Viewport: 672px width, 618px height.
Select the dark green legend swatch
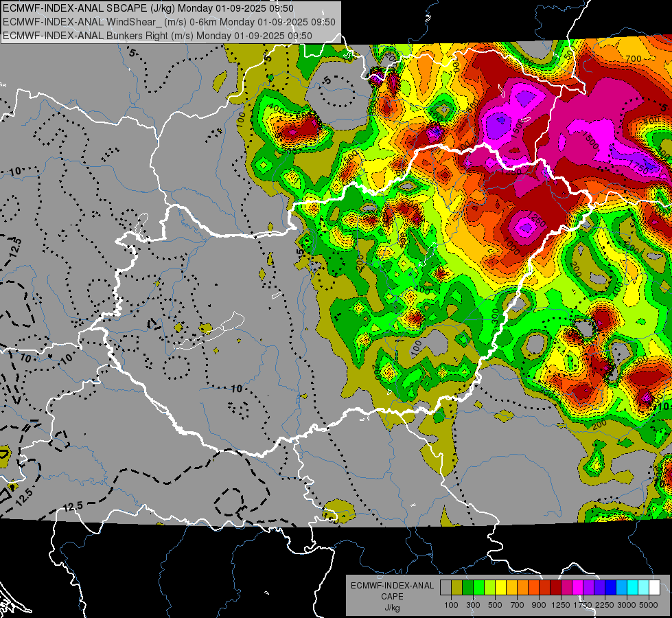pos(467,587)
